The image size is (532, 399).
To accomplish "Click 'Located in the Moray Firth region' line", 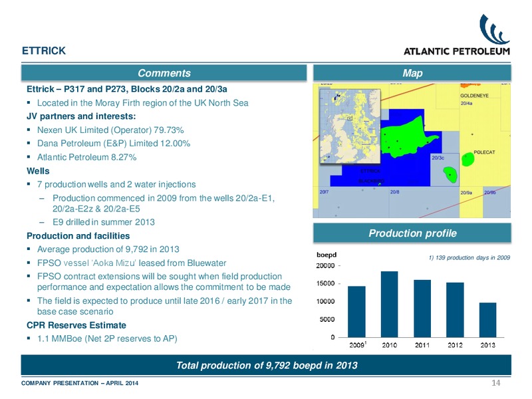I will click(x=142, y=103).
